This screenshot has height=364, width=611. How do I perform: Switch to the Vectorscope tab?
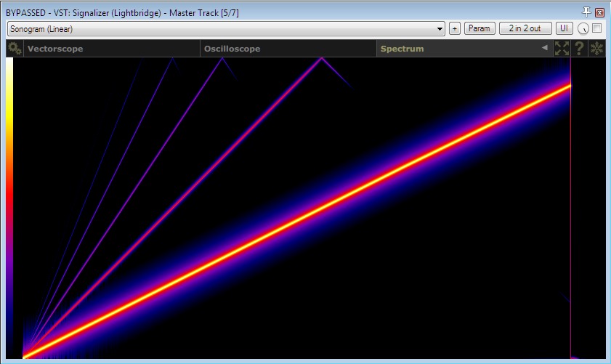[55, 49]
